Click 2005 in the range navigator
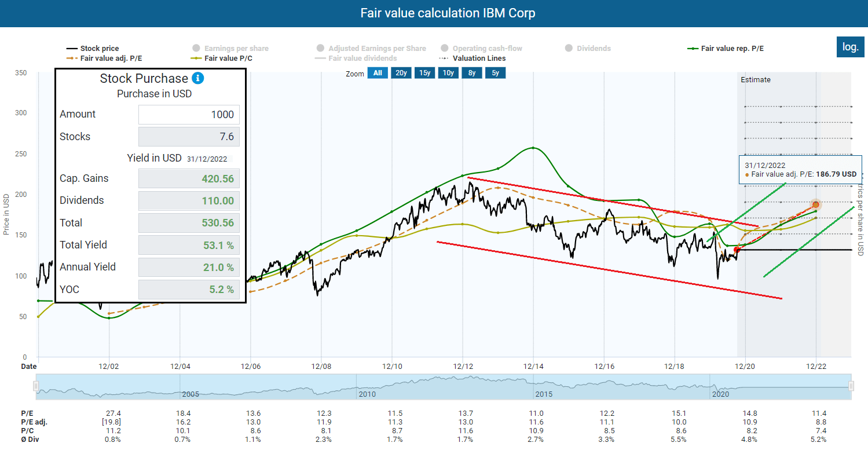 click(191, 394)
